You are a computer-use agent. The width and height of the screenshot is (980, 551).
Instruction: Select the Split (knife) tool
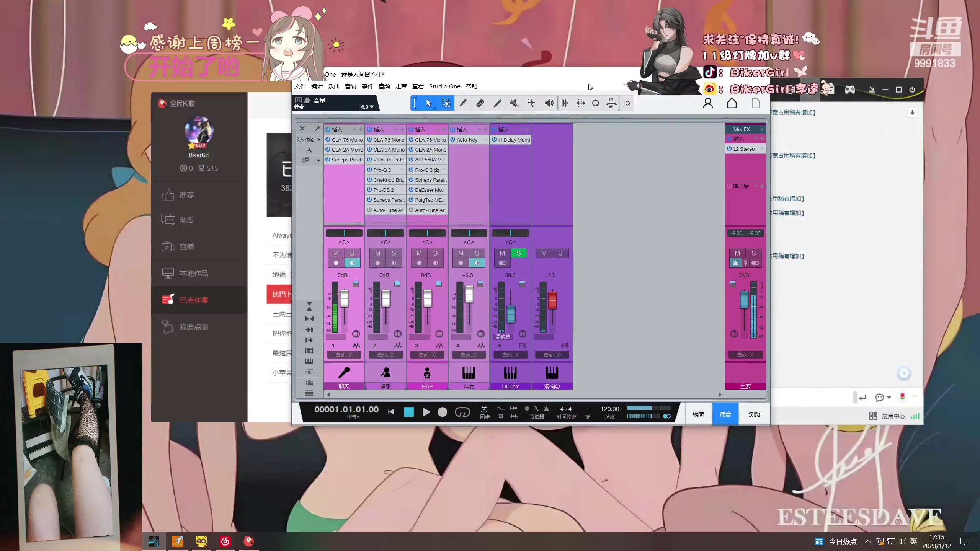(463, 103)
